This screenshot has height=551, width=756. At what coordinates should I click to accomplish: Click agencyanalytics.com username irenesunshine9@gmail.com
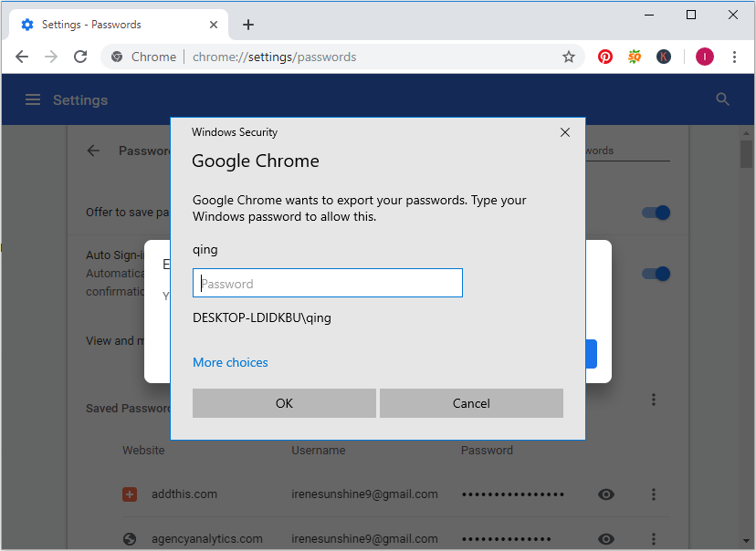(364, 539)
